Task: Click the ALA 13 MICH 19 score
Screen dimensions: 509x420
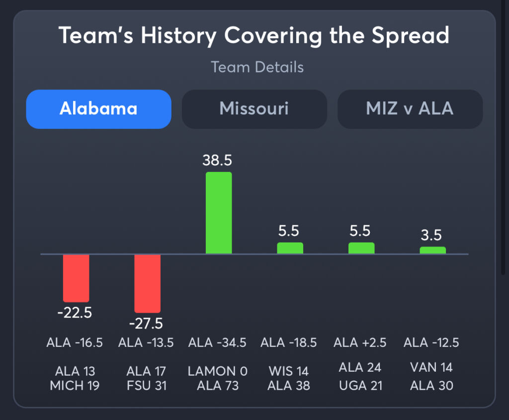Action: [x=75, y=378]
